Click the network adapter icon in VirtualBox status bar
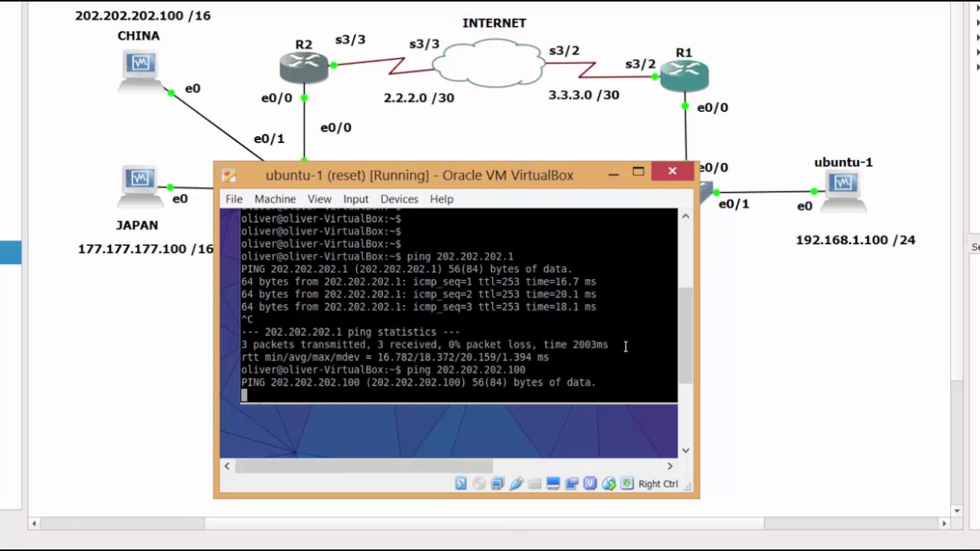 pyautogui.click(x=498, y=484)
